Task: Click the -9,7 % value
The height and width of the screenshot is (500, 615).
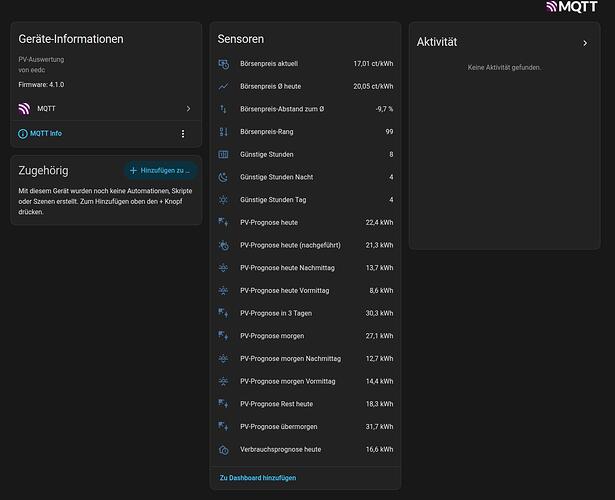Action: (x=384, y=109)
